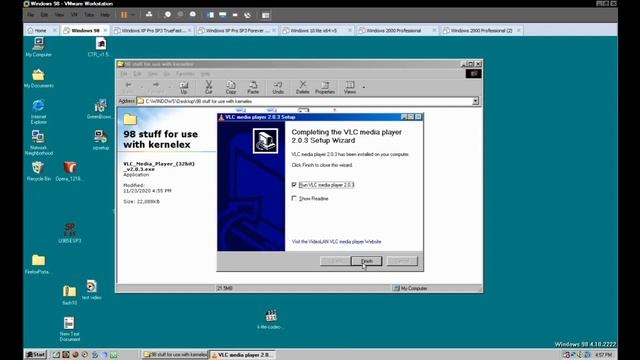Select the Opera_1218 desktop icon

69,171
